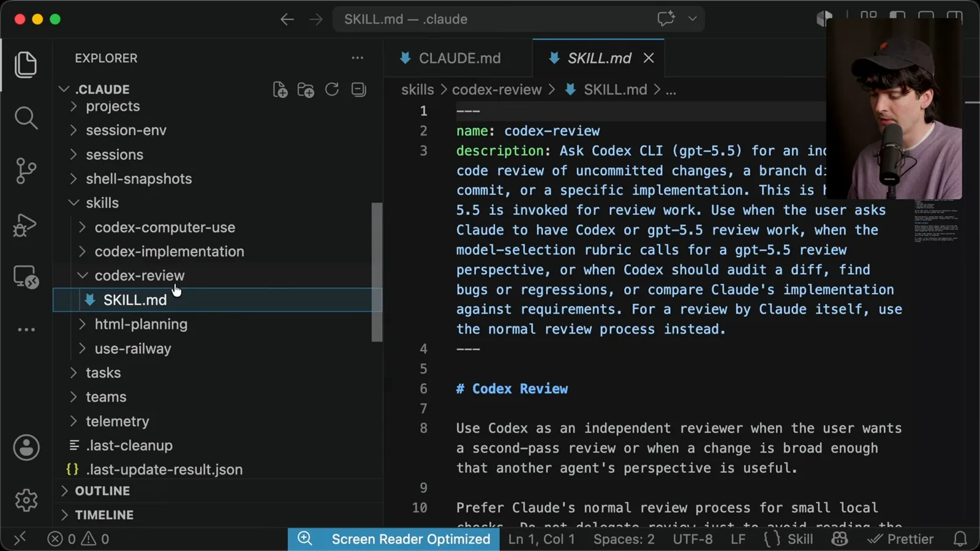Collapse the skills folder
This screenshot has height=551, width=980.
73,203
